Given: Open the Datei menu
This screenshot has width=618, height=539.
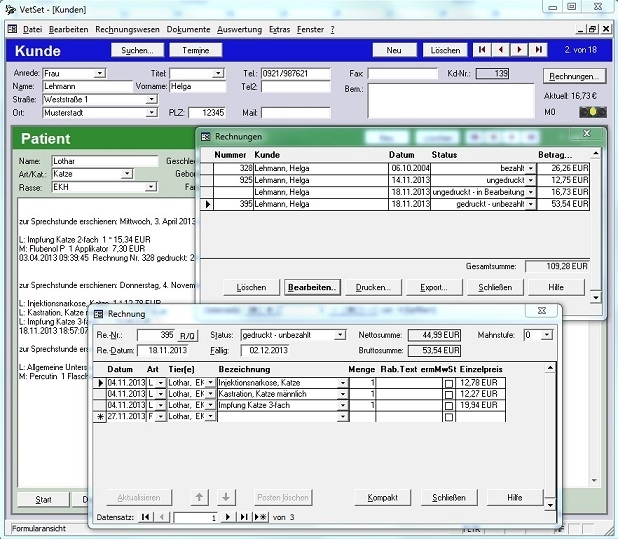Looking at the screenshot, I should (x=32, y=29).
